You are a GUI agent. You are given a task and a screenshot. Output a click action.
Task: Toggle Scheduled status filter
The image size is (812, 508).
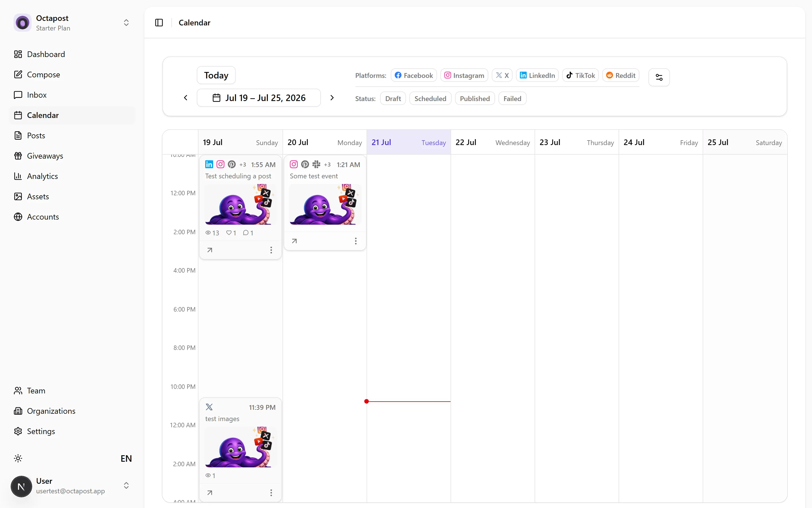(x=430, y=98)
